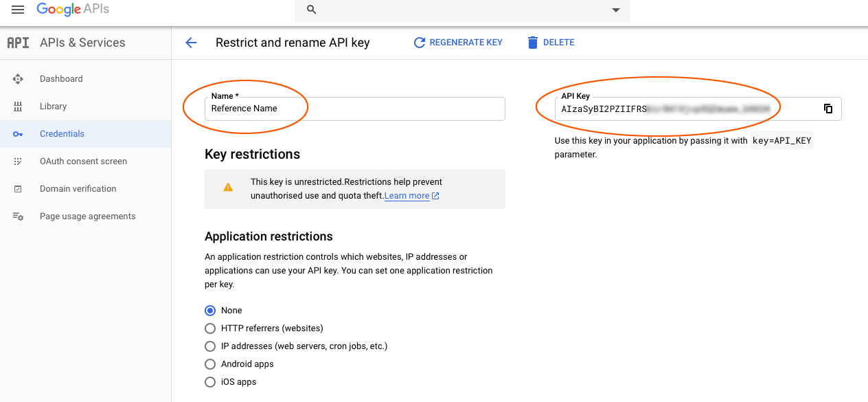
Task: Select HTTP referrers (websites) restriction
Action: tap(211, 328)
